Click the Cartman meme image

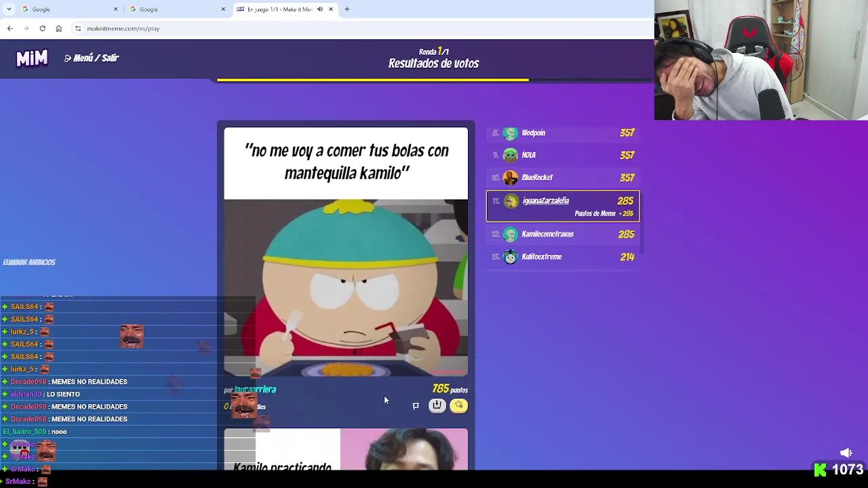click(x=346, y=287)
